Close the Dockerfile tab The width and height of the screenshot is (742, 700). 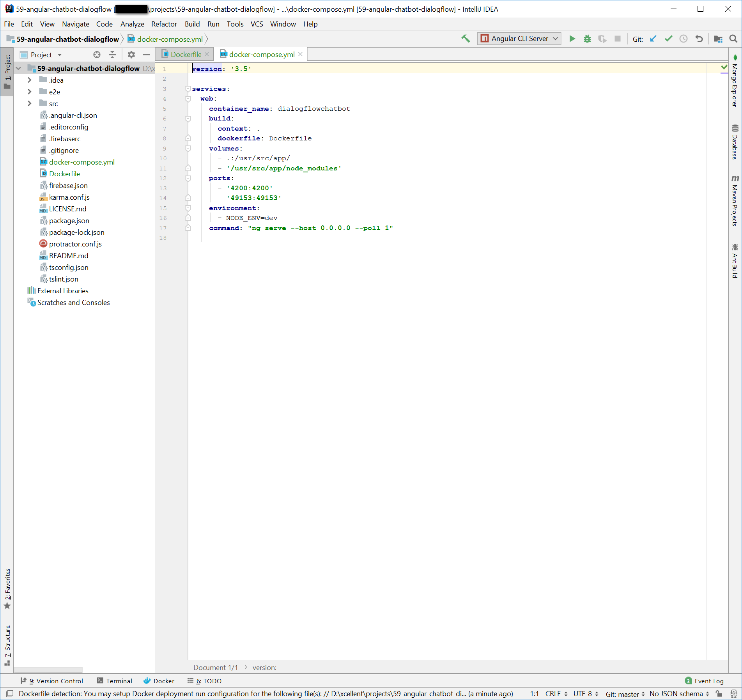pyautogui.click(x=207, y=54)
